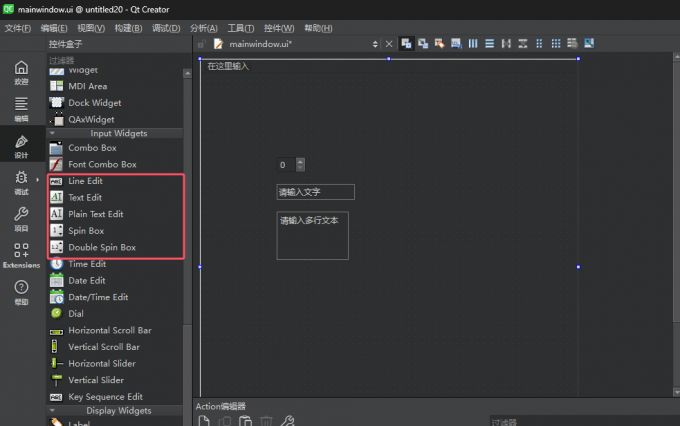The width and height of the screenshot is (680, 426).
Task: Click the 请输入文字 line edit on form
Action: 315,192
